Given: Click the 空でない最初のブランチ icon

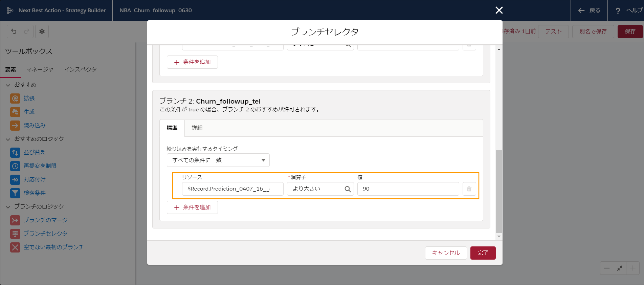Looking at the screenshot, I should 15,247.
